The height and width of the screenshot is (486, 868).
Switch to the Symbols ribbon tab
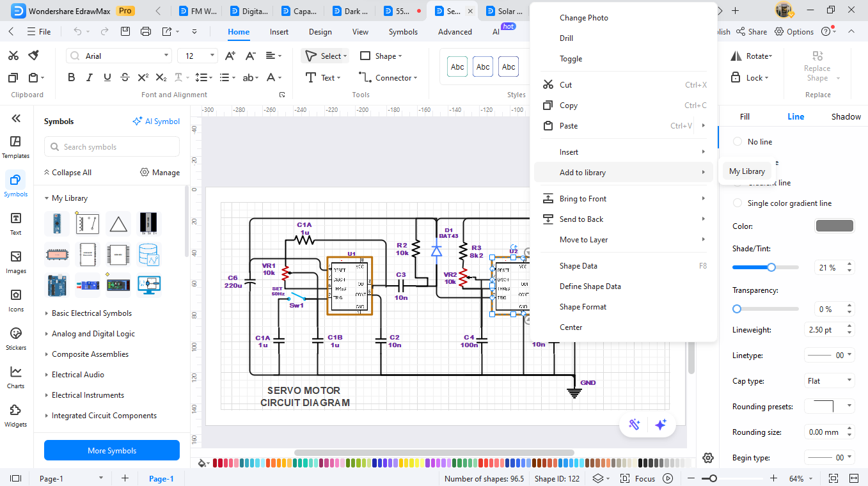403,32
